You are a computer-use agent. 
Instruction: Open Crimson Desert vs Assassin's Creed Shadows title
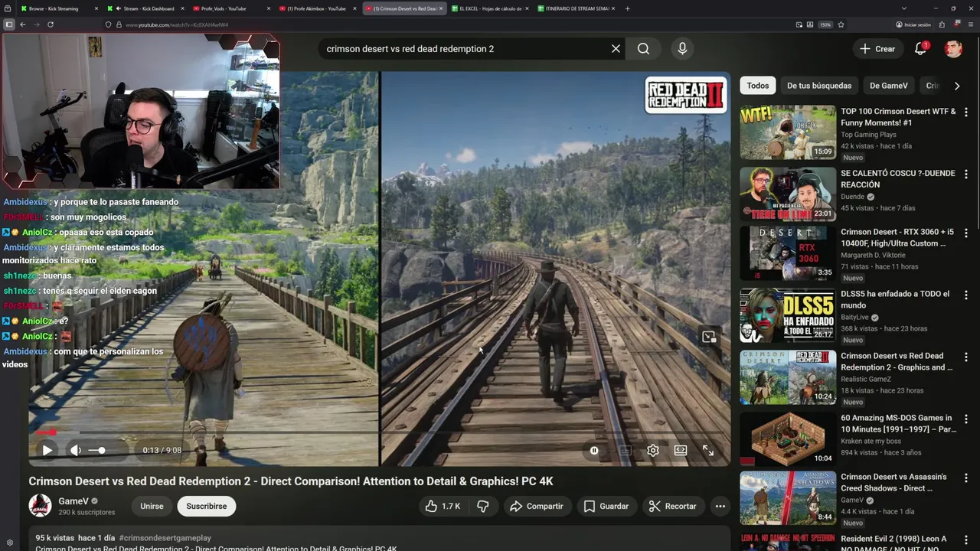(893, 482)
